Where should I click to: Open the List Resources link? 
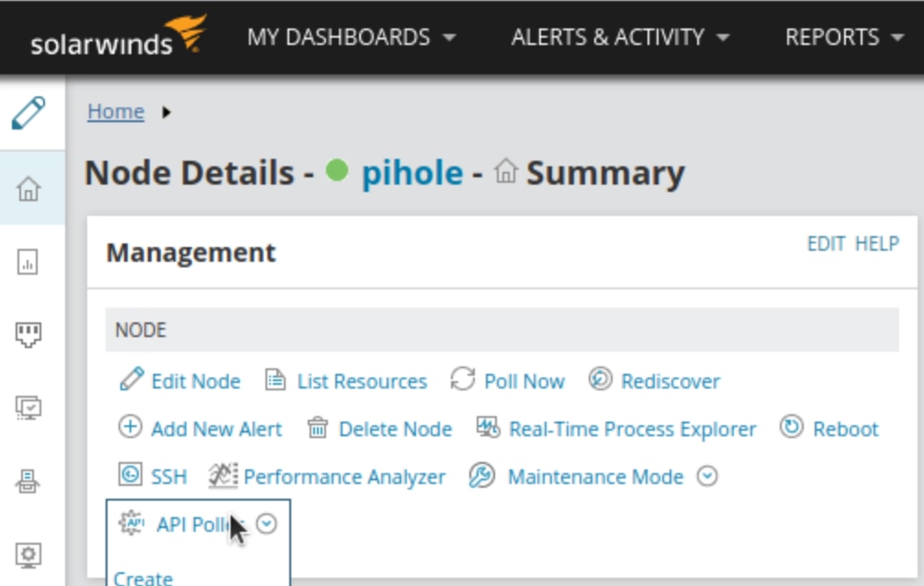click(x=362, y=381)
